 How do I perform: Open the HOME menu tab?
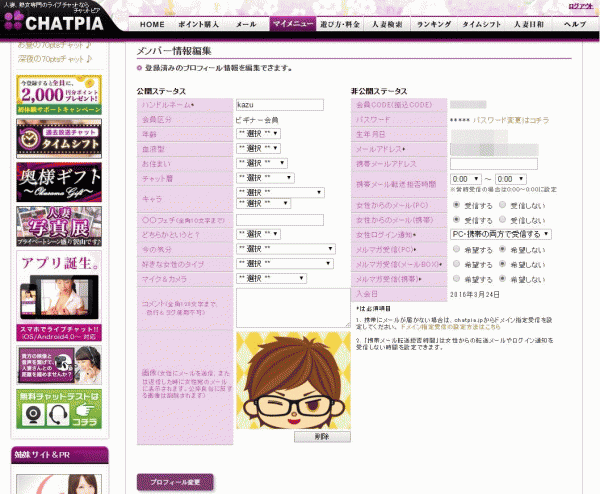(x=152, y=24)
